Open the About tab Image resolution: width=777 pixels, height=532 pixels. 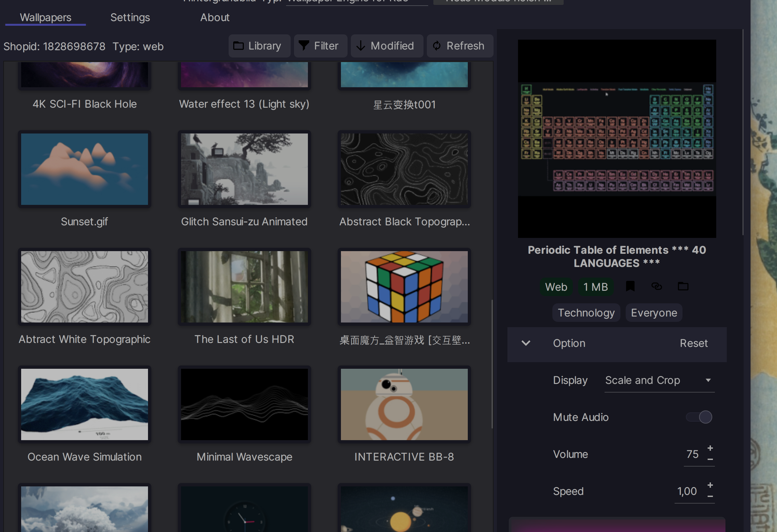click(x=215, y=18)
